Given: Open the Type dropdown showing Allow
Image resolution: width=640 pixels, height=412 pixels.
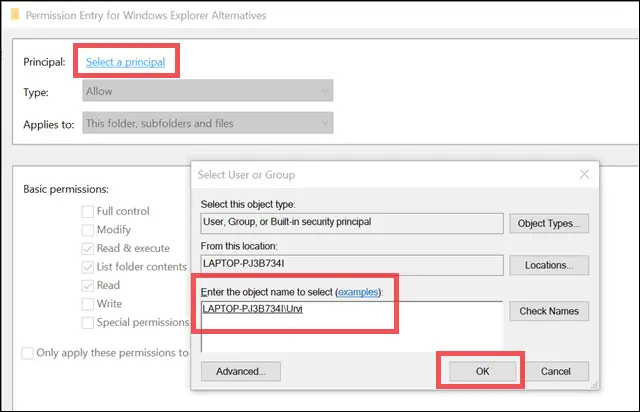Looking at the screenshot, I should [x=207, y=91].
